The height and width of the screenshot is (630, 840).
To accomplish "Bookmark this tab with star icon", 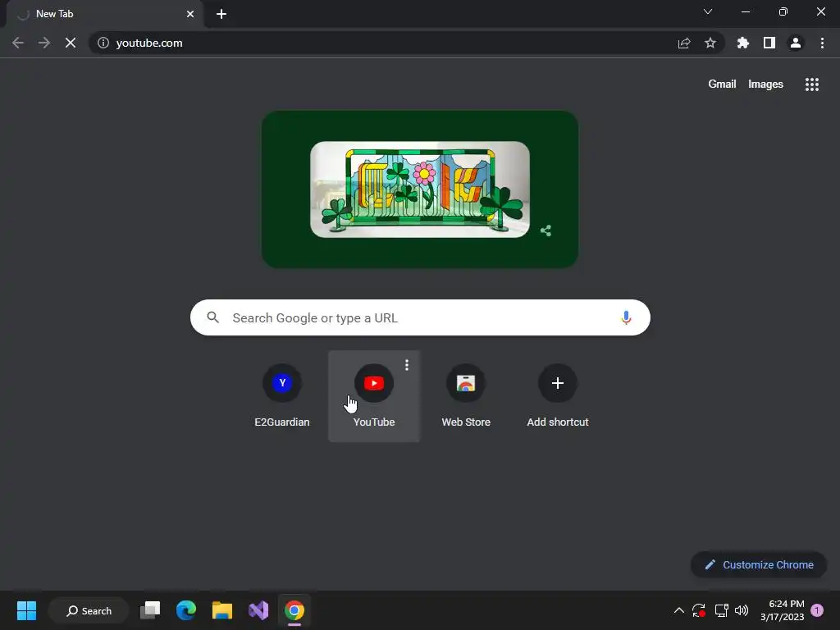I will 710,43.
